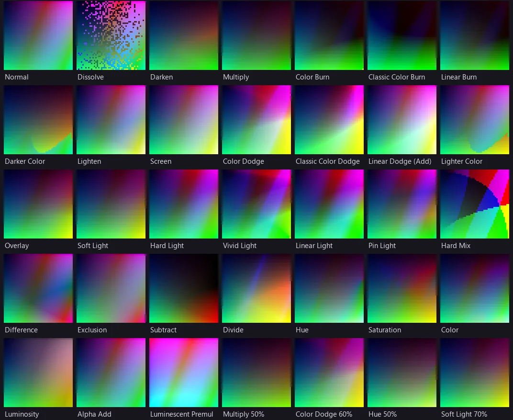Image resolution: width=513 pixels, height=420 pixels.
Task: Click the 'Hard Mix' label
Action: point(456,246)
